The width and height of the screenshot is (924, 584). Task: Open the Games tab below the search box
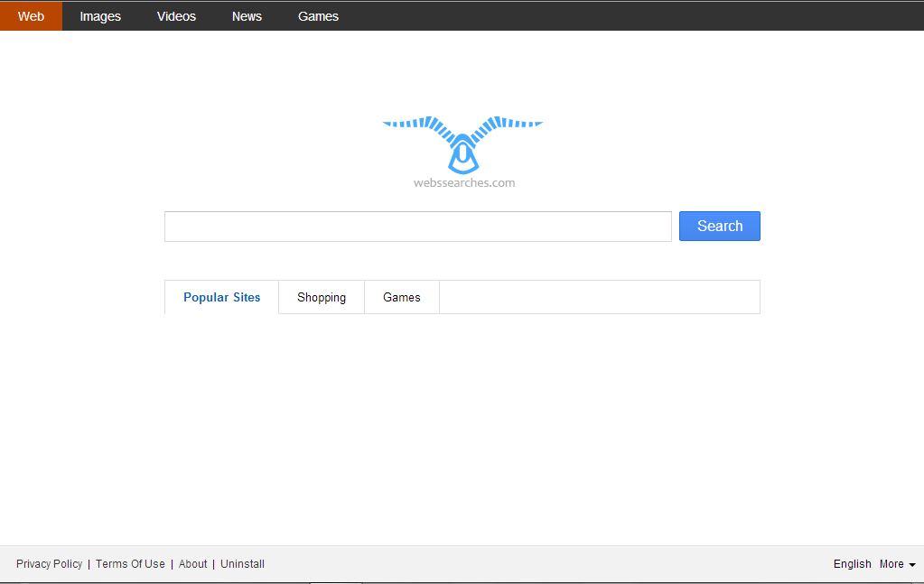tap(401, 297)
